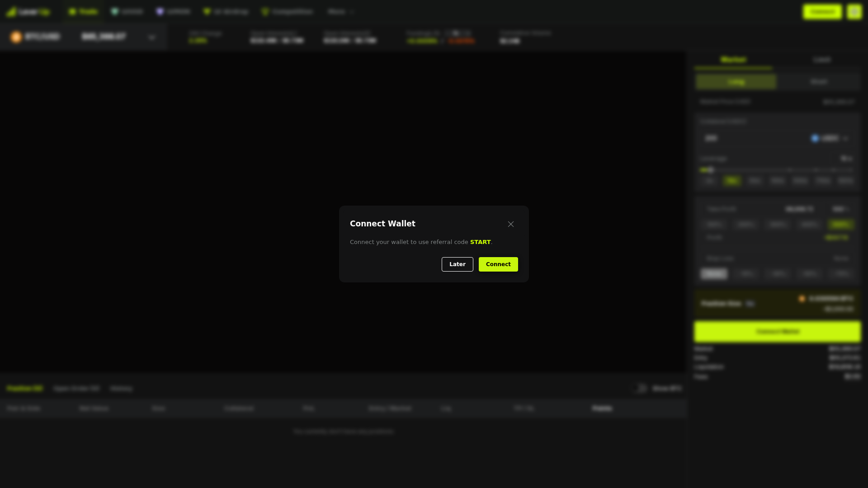Viewport: 868px width, 488px height.
Task: Open the Trade tab in top navigation
Action: 83,11
